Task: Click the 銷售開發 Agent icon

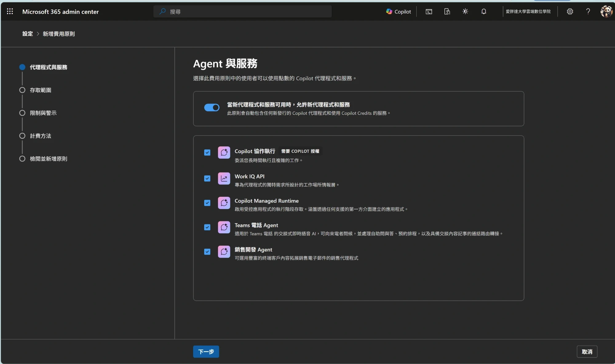Action: 224,252
